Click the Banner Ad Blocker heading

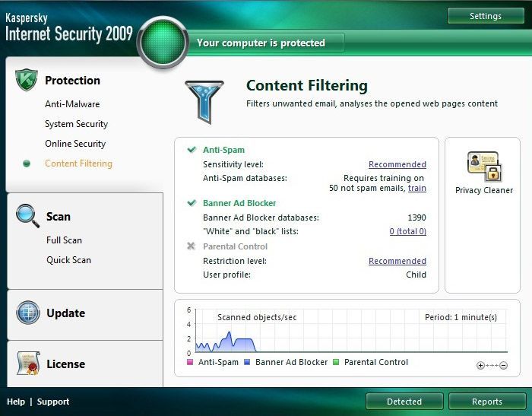(239, 203)
